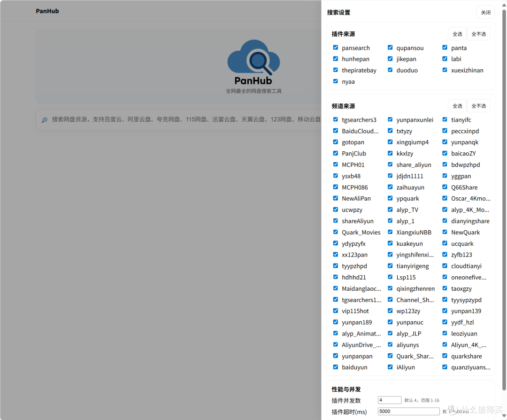The width and height of the screenshot is (507, 420).
Task: Click the search magnifier icon in search bar
Action: [x=45, y=120]
